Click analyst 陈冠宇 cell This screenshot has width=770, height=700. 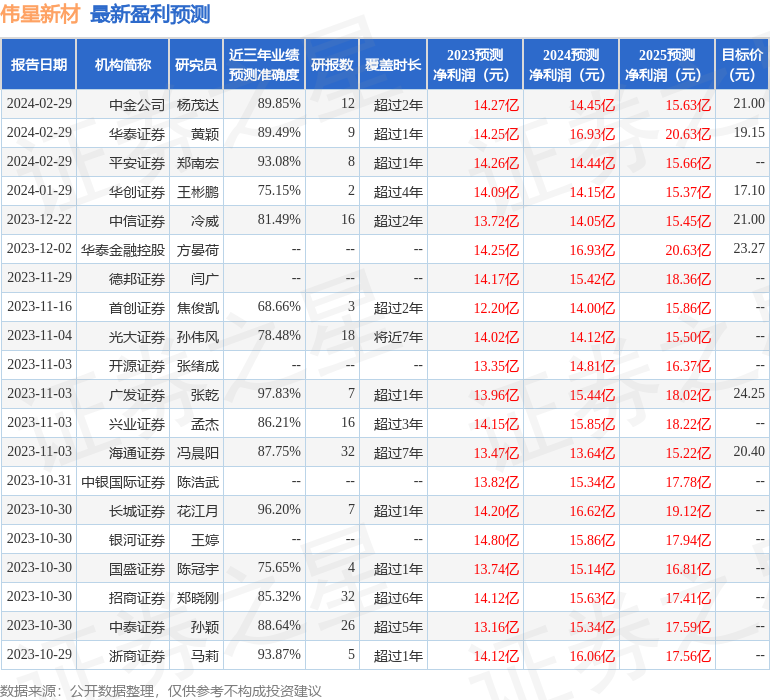[x=197, y=568]
